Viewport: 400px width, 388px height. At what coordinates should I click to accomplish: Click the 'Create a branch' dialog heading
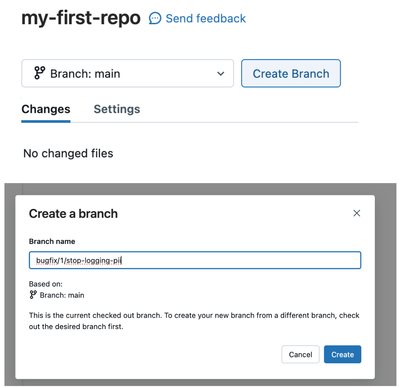[x=73, y=214]
